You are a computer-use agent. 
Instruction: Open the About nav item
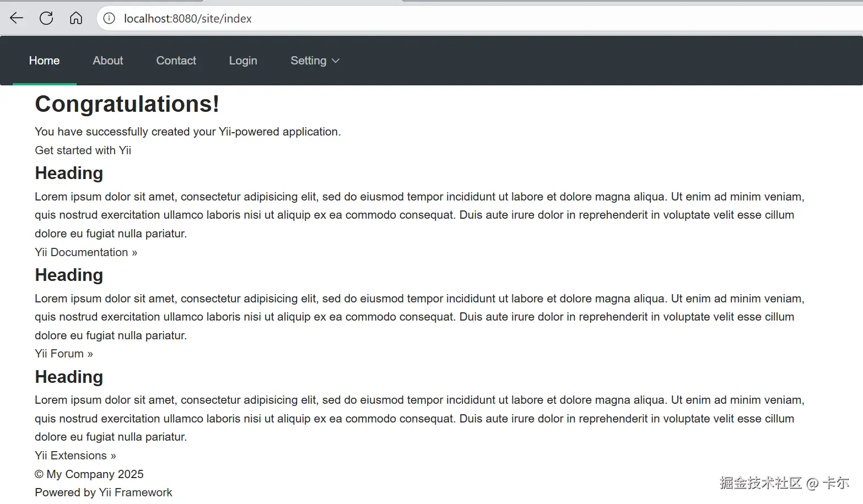[108, 61]
